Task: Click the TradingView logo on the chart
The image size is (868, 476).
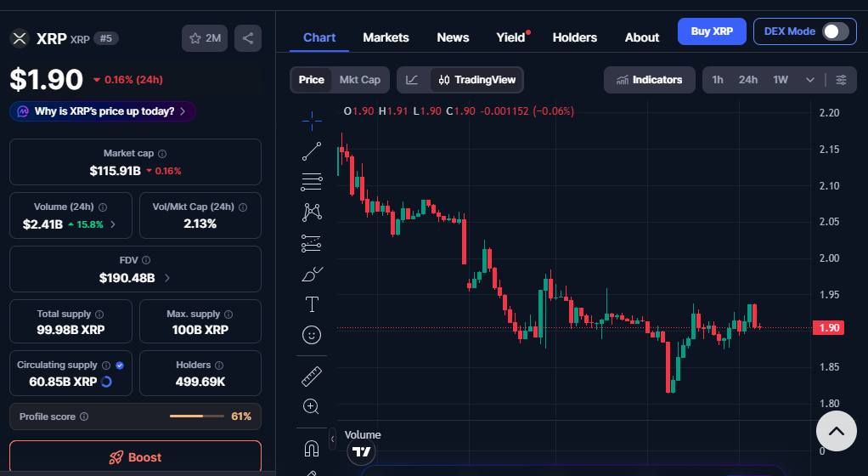Action: click(362, 451)
